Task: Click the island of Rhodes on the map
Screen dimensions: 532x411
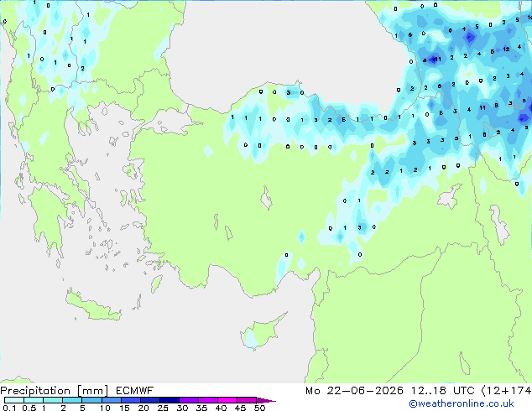Action: click(156, 284)
